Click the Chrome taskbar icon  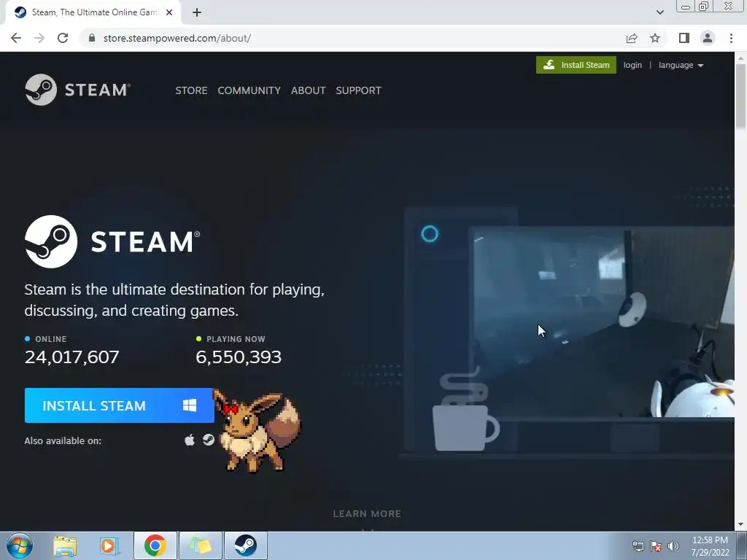click(155, 545)
